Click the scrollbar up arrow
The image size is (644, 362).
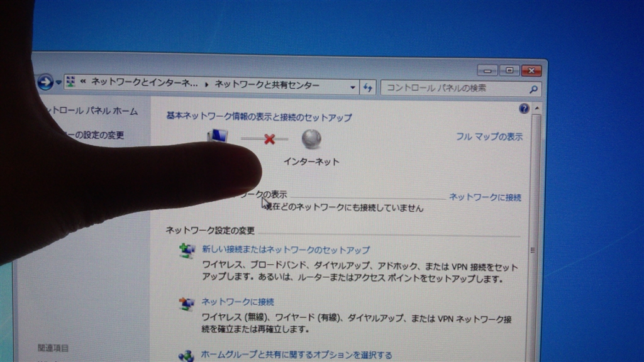[x=537, y=108]
